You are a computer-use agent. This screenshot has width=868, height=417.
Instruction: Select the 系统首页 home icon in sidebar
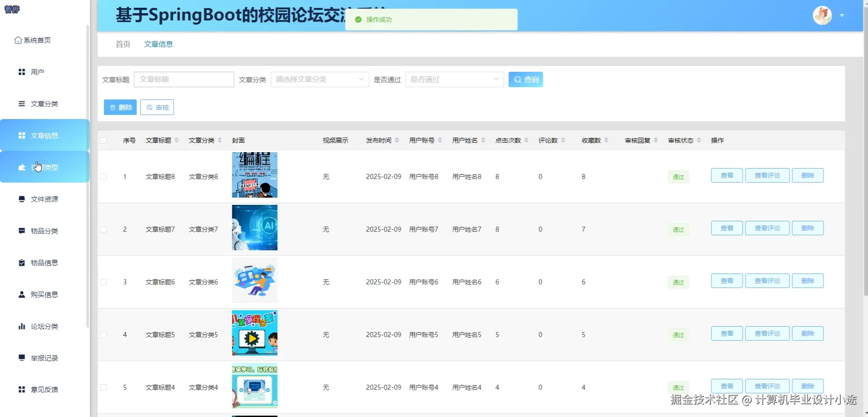(x=19, y=40)
